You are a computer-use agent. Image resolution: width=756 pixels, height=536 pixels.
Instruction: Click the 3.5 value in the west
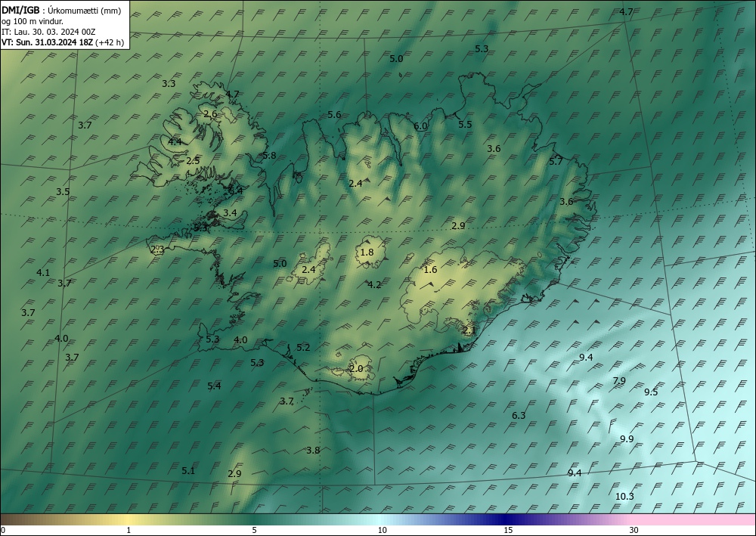(63, 191)
